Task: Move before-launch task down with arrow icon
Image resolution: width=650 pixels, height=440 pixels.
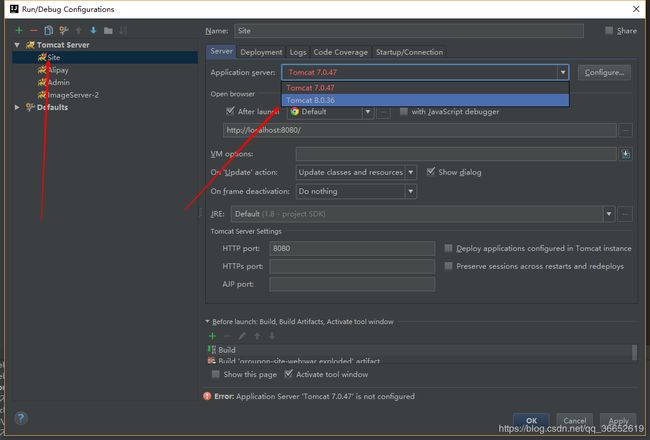Action: pos(272,336)
